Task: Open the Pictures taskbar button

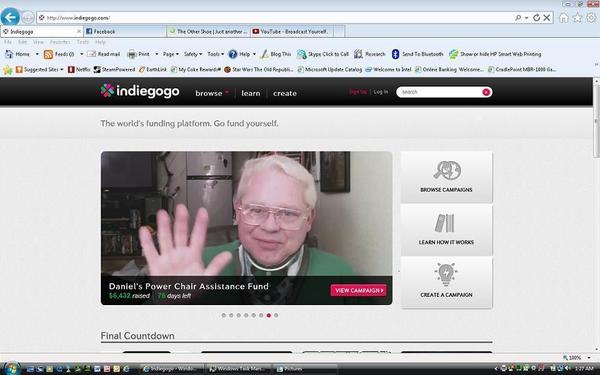Action: pyautogui.click(x=305, y=369)
